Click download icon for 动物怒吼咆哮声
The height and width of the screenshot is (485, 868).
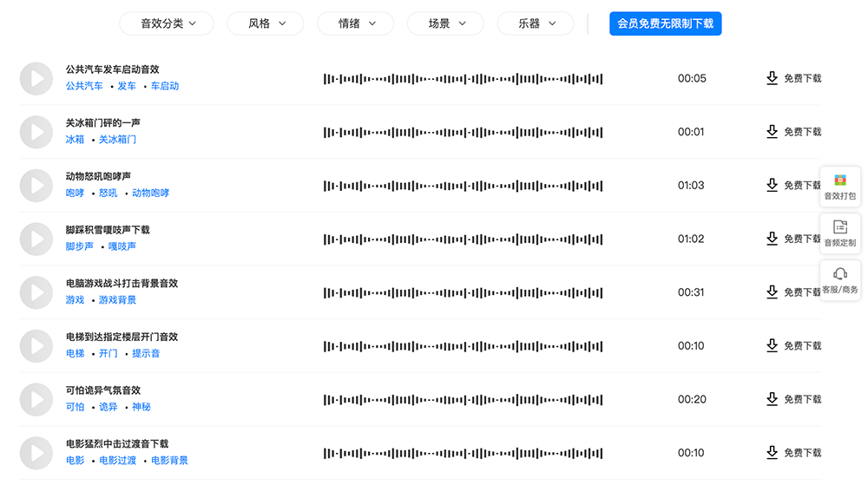[x=772, y=185]
